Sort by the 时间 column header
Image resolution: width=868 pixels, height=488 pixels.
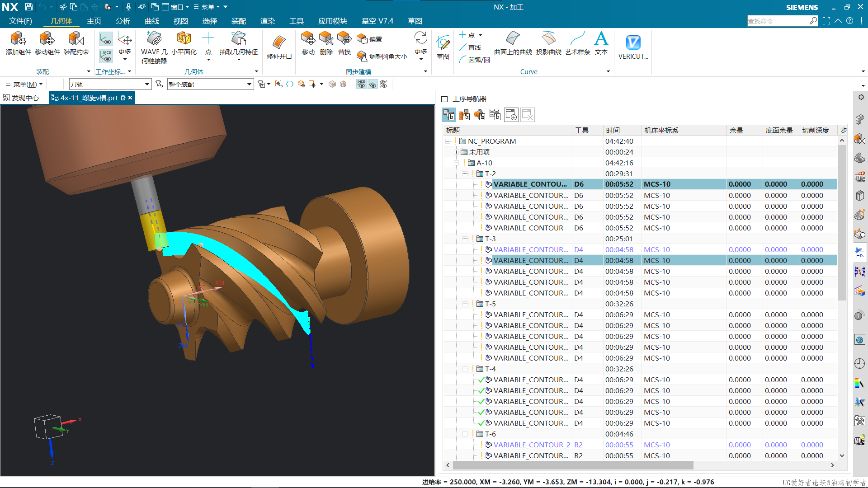click(x=622, y=130)
